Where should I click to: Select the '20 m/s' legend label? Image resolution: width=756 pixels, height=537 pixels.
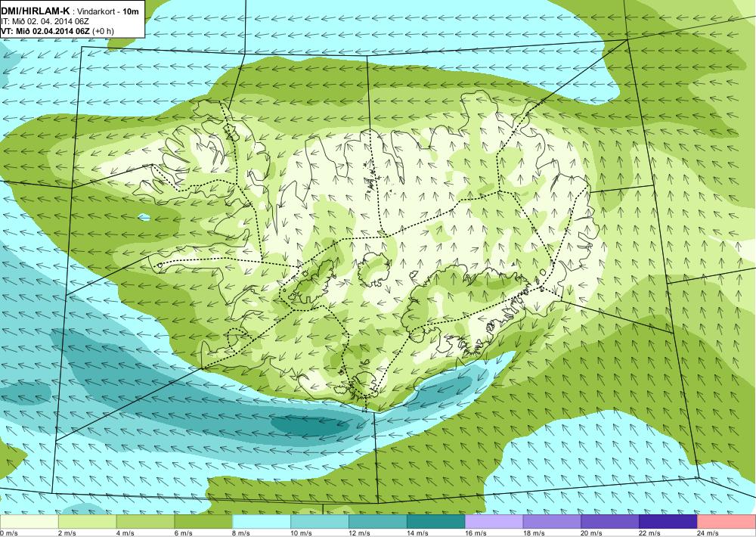pos(592,533)
